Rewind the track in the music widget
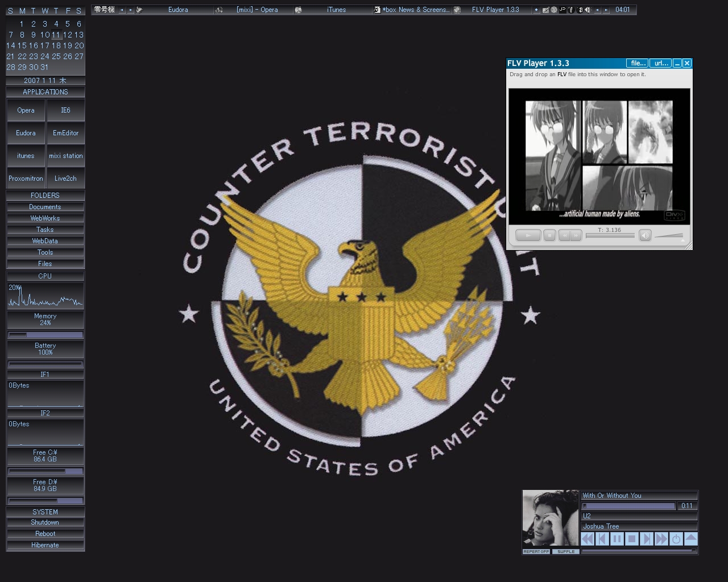728x582 pixels. tap(588, 539)
